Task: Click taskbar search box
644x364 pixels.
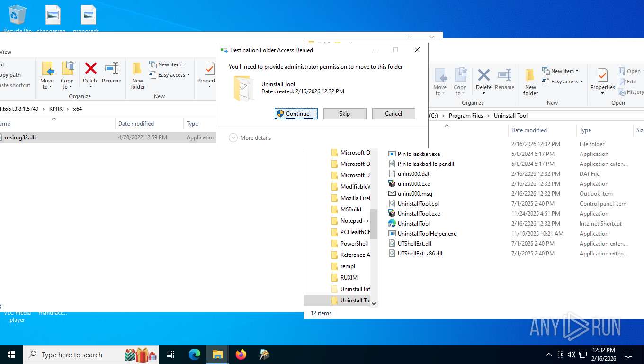Action: click(91, 355)
